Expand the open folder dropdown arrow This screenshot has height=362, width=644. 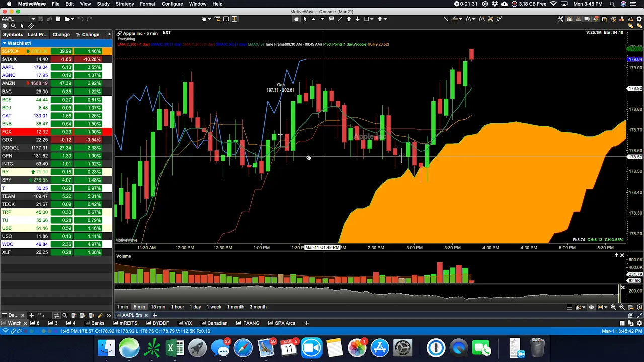tap(73, 19)
